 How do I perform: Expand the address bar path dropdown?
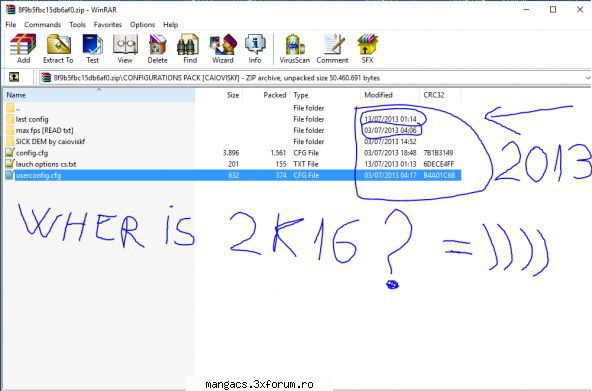click(587, 78)
